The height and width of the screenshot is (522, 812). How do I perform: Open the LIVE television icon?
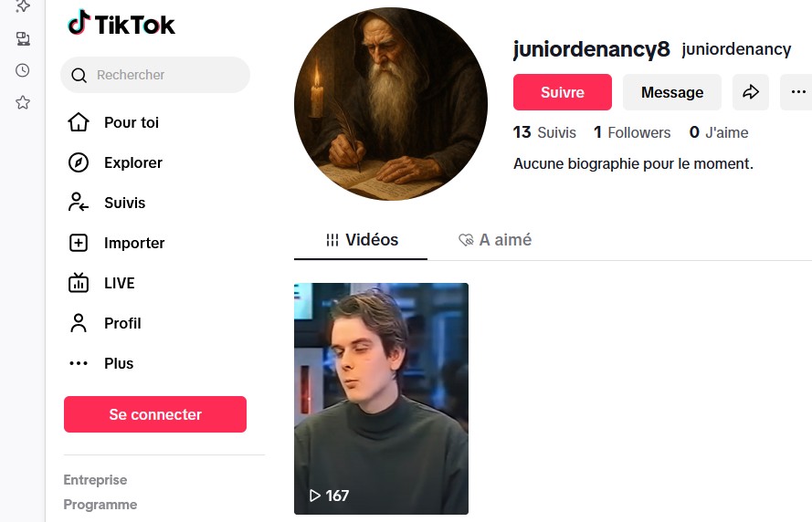coord(79,283)
